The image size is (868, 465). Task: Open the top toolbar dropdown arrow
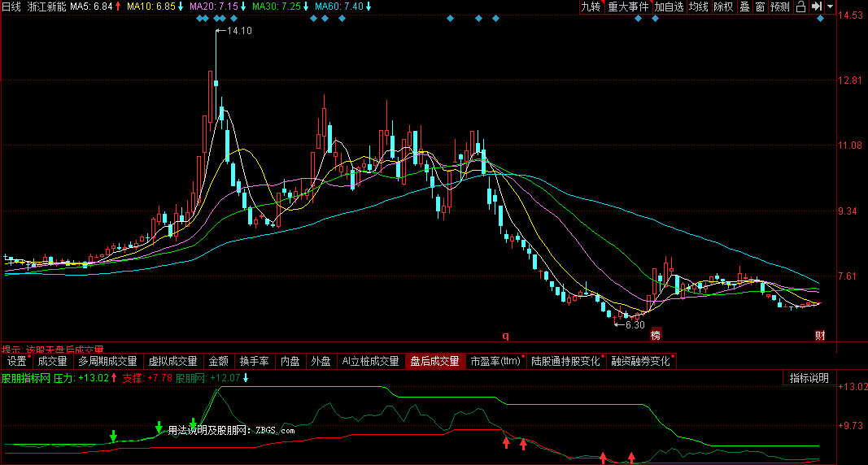click(830, 7)
